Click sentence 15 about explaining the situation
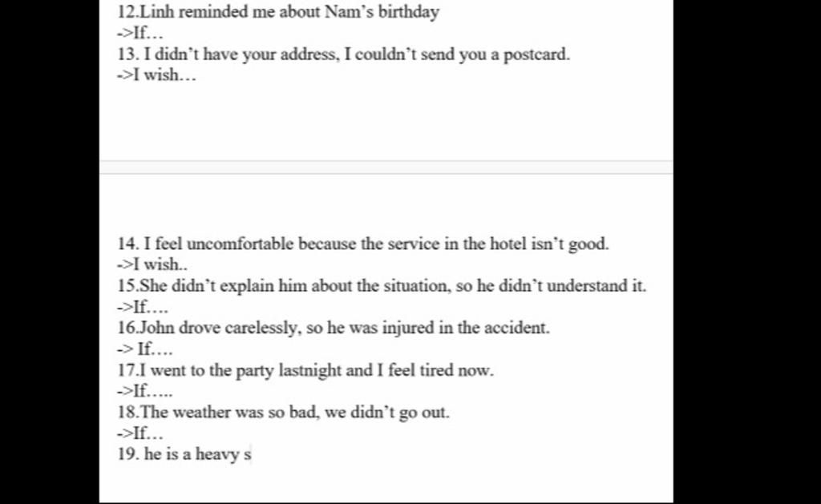The width and height of the screenshot is (821, 504). point(382,286)
